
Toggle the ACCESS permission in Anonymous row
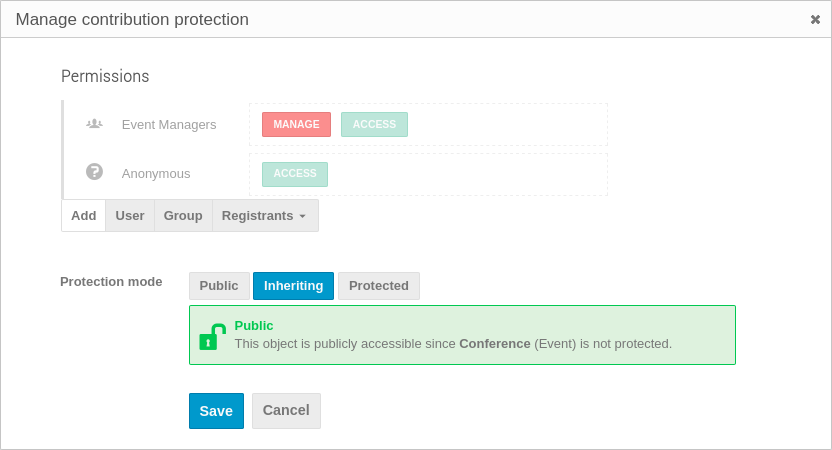[x=295, y=174]
